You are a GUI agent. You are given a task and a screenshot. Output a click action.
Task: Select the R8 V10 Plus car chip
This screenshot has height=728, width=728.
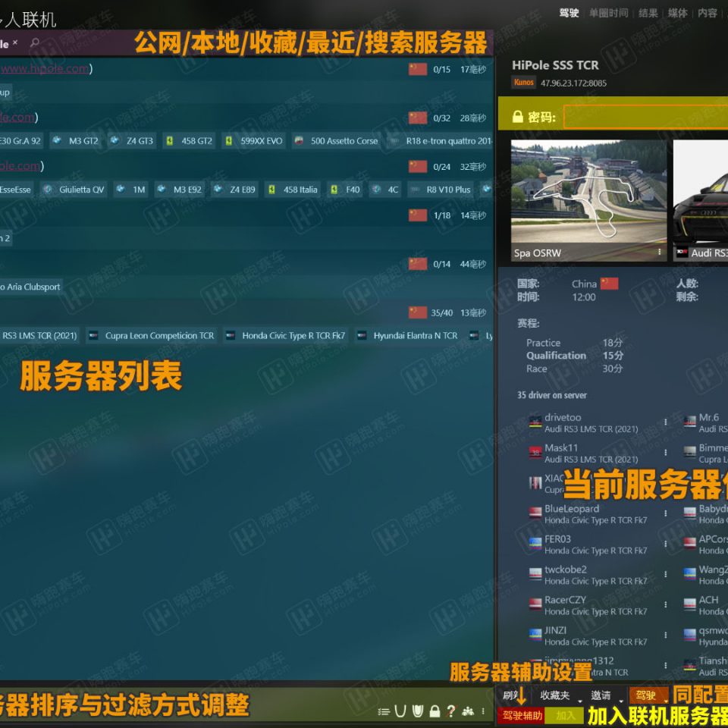coord(441,189)
